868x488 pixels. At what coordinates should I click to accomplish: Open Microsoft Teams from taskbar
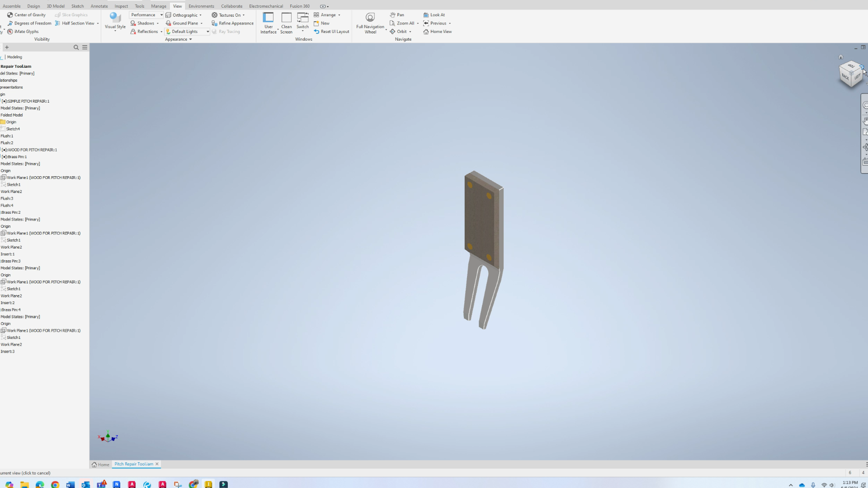click(x=101, y=484)
